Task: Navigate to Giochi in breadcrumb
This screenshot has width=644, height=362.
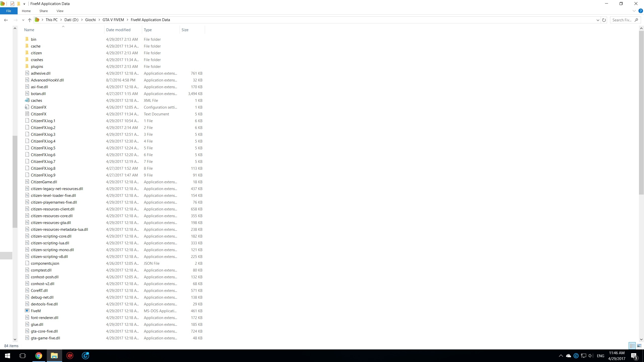Action: click(90, 20)
